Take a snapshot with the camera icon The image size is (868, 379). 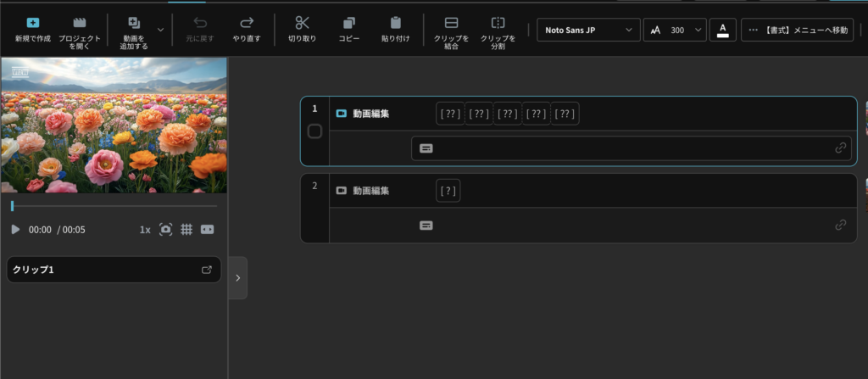166,230
